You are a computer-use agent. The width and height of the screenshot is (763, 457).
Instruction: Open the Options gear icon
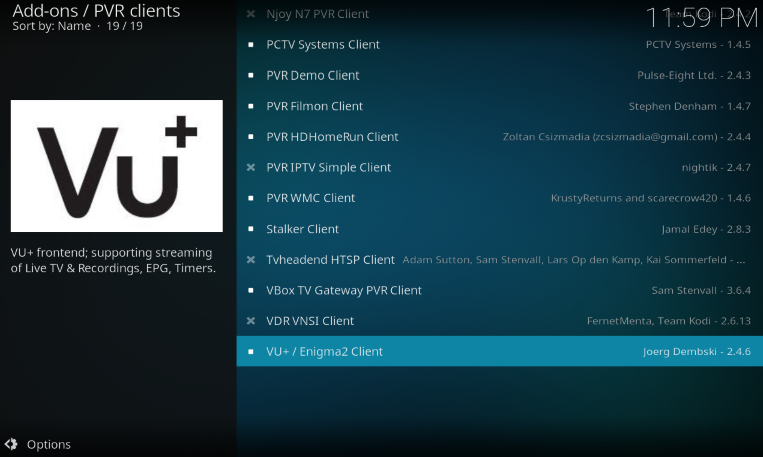tap(11, 444)
